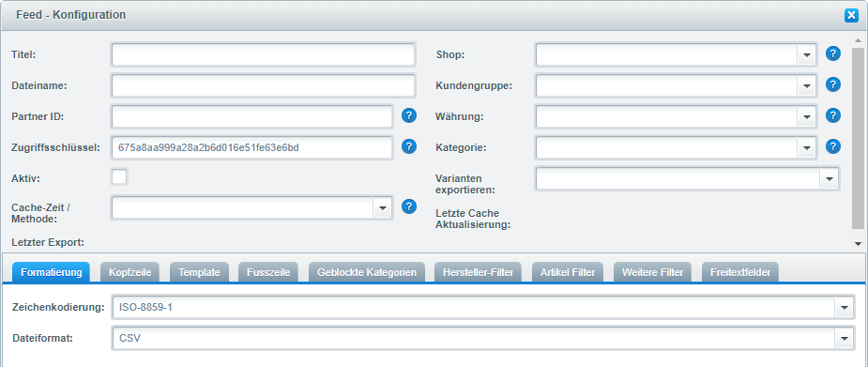Viewport: 868px width, 367px height.
Task: Open help for Partner ID field
Action: pos(408,115)
